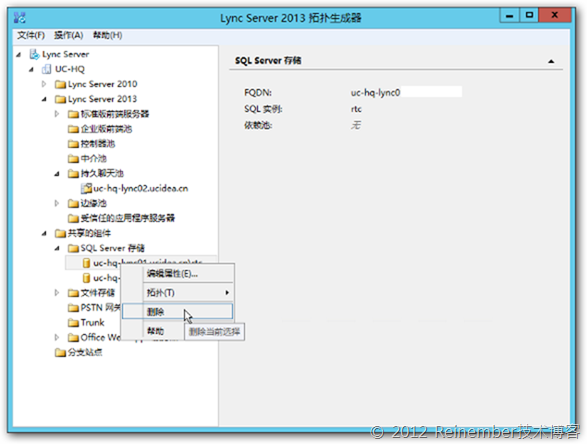Collapse the Lync Server root node

tap(18, 55)
